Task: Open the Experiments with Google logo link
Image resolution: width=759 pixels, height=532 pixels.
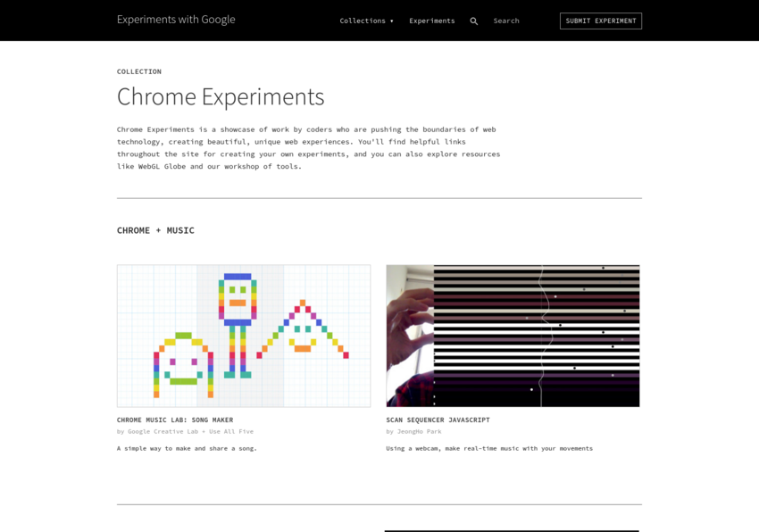Action: tap(176, 20)
